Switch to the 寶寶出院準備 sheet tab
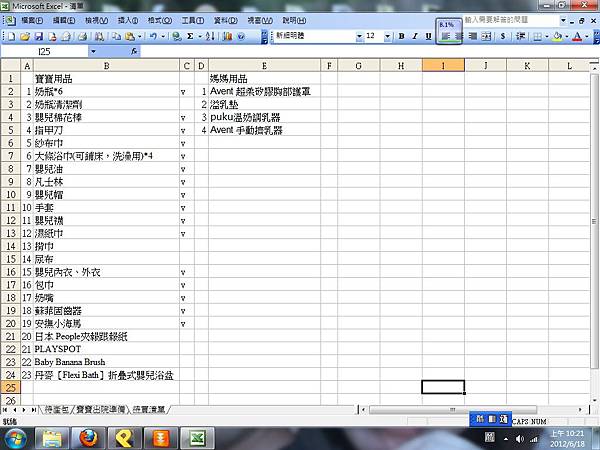 [101, 410]
